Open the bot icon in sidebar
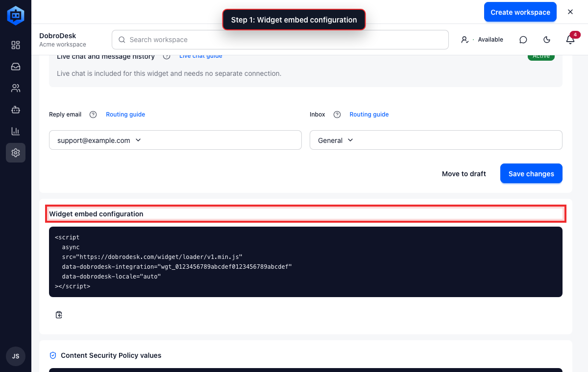 (16, 110)
